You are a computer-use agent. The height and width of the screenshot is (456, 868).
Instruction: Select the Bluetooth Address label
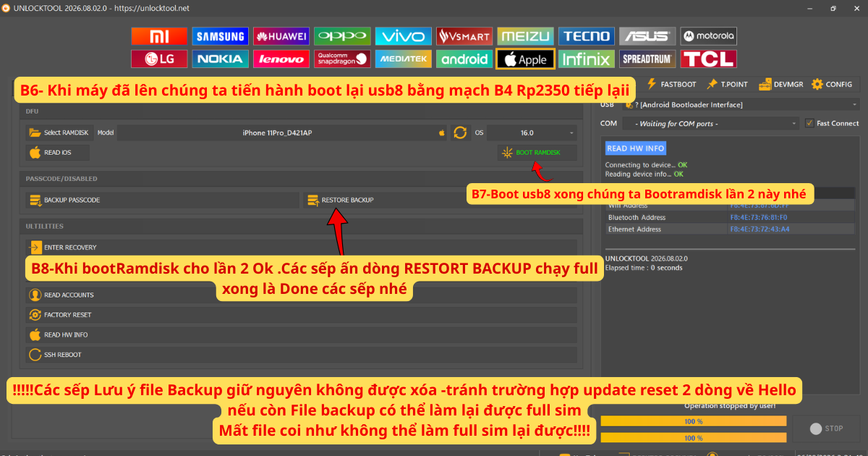pos(637,217)
